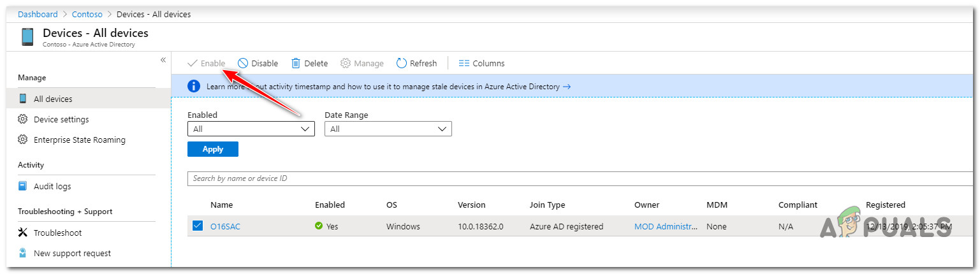Uncheck the O16SAC device checkbox
Screen dimensions: 980x274
(x=198, y=226)
